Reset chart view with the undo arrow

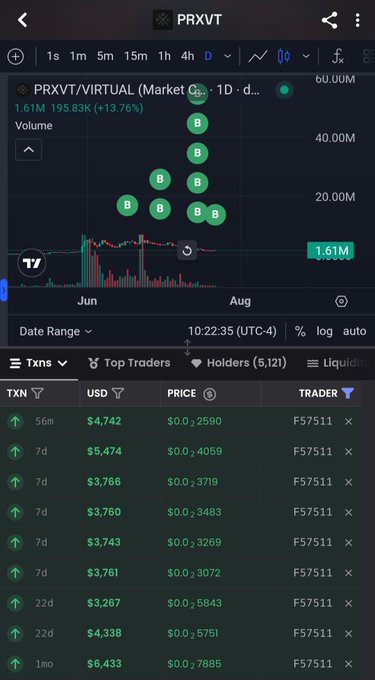pos(187,251)
